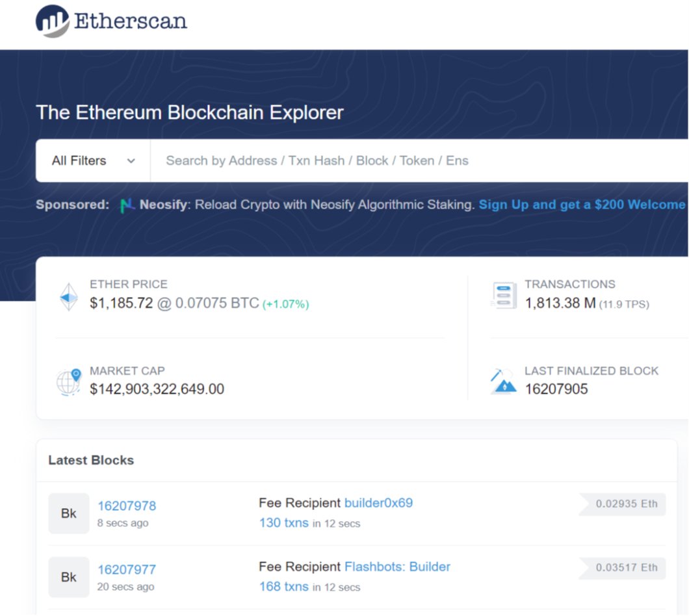Image resolution: width=689 pixels, height=616 pixels.
Task: Click the 11.9 TPS text
Action: tap(624, 304)
